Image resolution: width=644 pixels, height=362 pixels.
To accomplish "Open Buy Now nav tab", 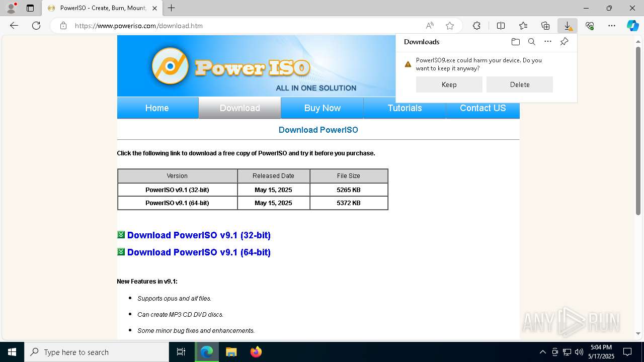I will (323, 108).
